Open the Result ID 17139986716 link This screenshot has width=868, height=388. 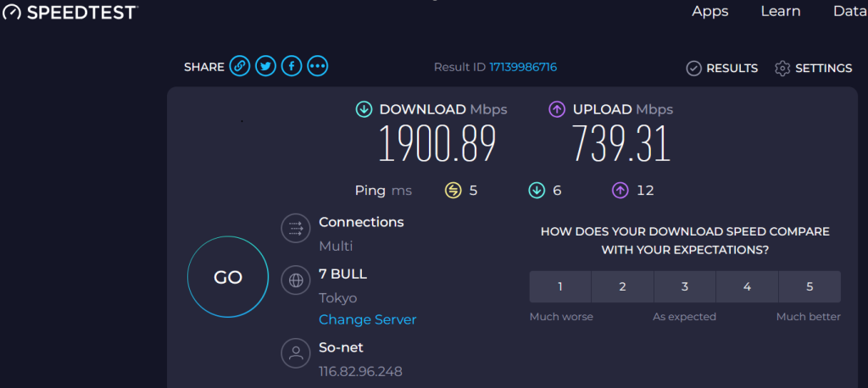(523, 67)
